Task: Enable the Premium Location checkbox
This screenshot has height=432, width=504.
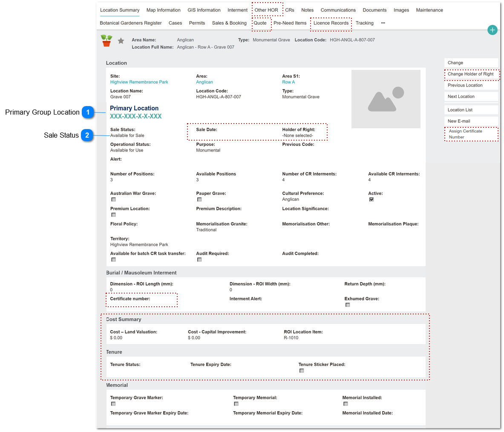Action: click(113, 215)
